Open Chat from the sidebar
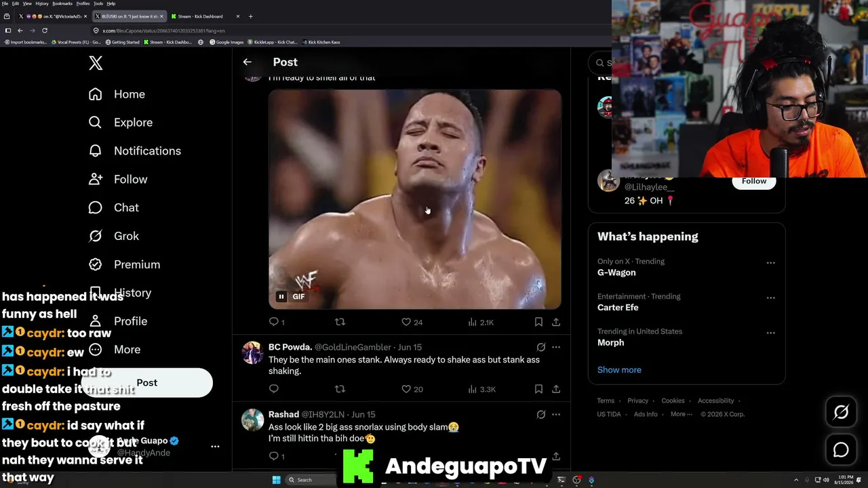The height and width of the screenshot is (488, 868). click(x=113, y=208)
